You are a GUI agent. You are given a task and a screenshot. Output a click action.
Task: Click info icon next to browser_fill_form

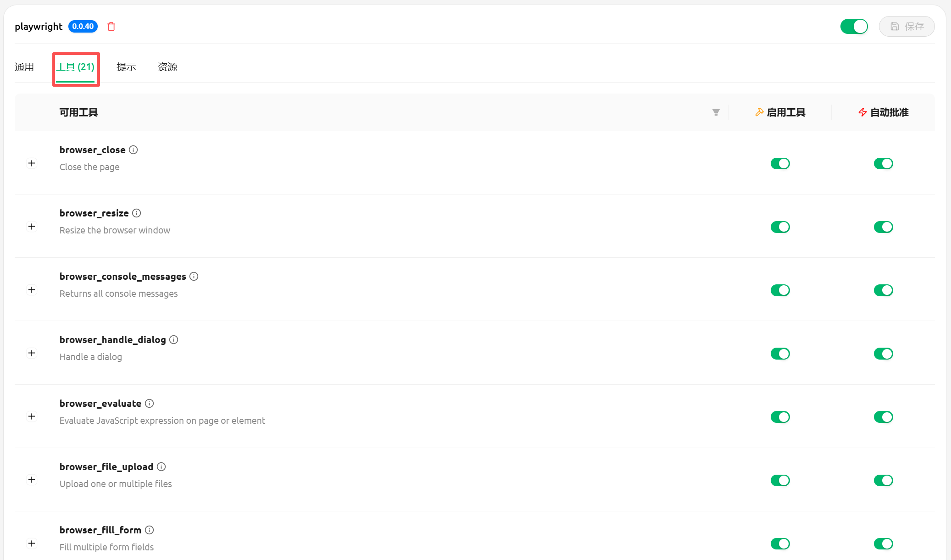coord(150,530)
